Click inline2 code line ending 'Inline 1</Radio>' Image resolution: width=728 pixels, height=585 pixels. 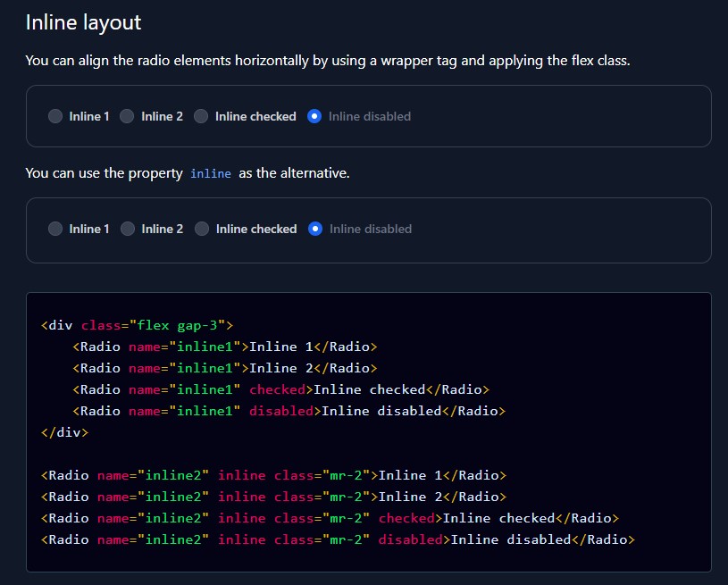coord(274,475)
